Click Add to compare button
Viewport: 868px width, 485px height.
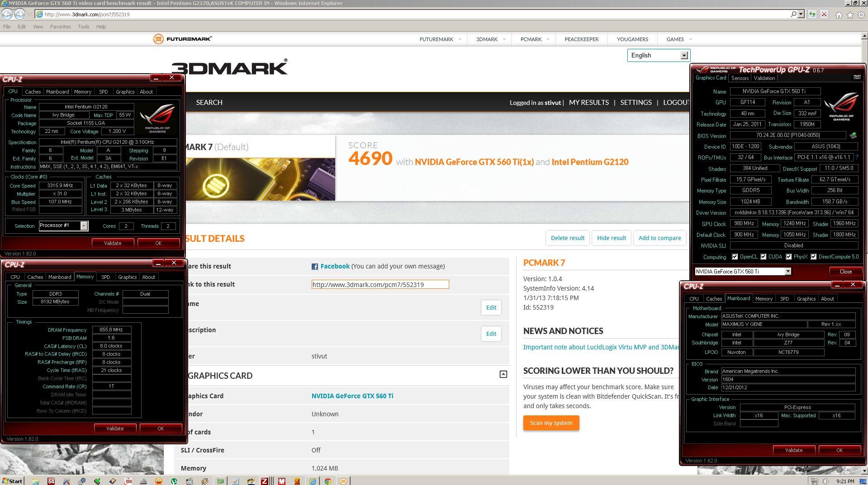[659, 238]
